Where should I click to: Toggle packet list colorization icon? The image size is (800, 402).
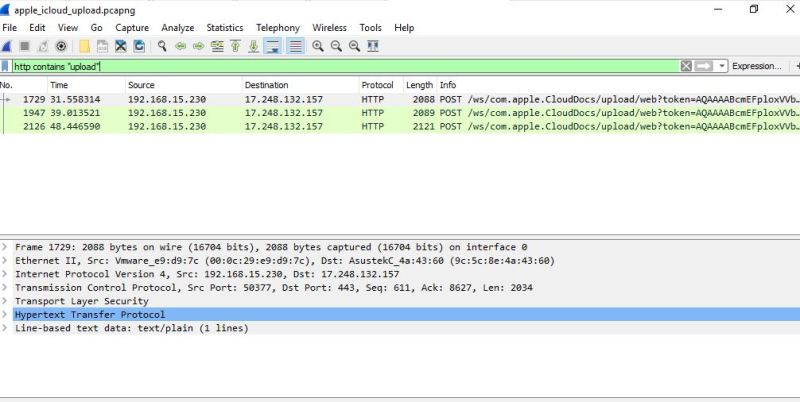pyautogui.click(x=295, y=46)
